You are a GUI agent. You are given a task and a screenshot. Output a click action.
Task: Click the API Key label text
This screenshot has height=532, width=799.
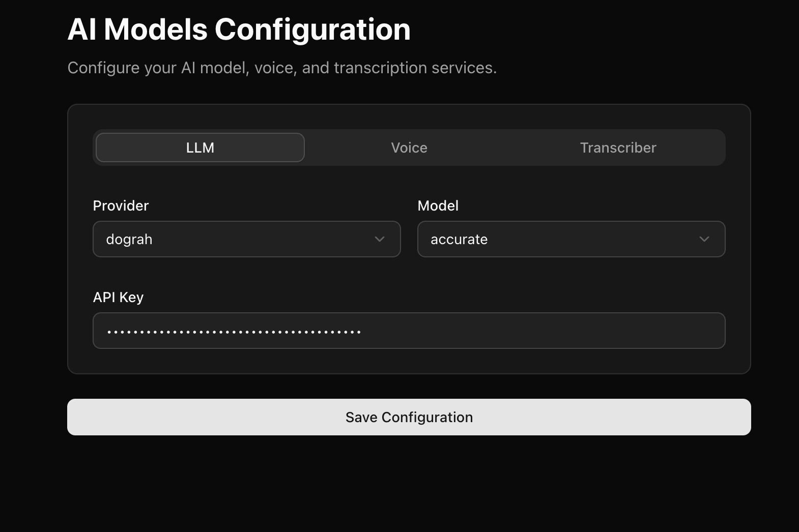pyautogui.click(x=118, y=297)
